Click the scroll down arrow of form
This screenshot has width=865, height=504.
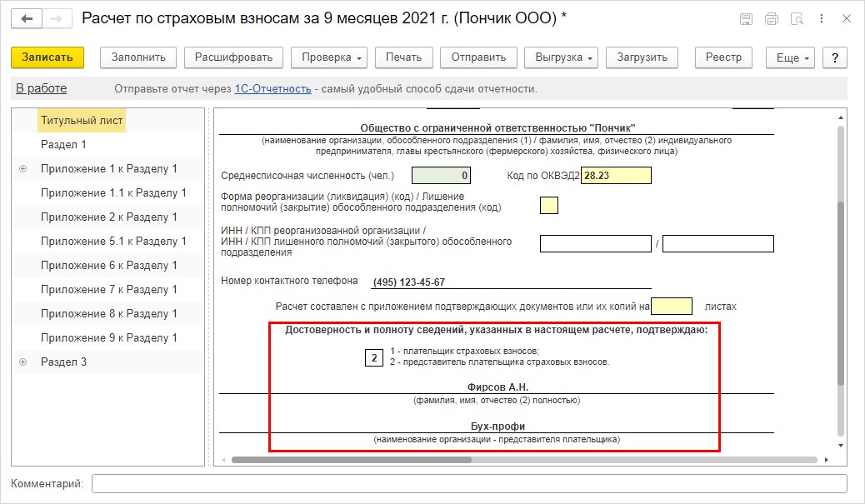[841, 446]
